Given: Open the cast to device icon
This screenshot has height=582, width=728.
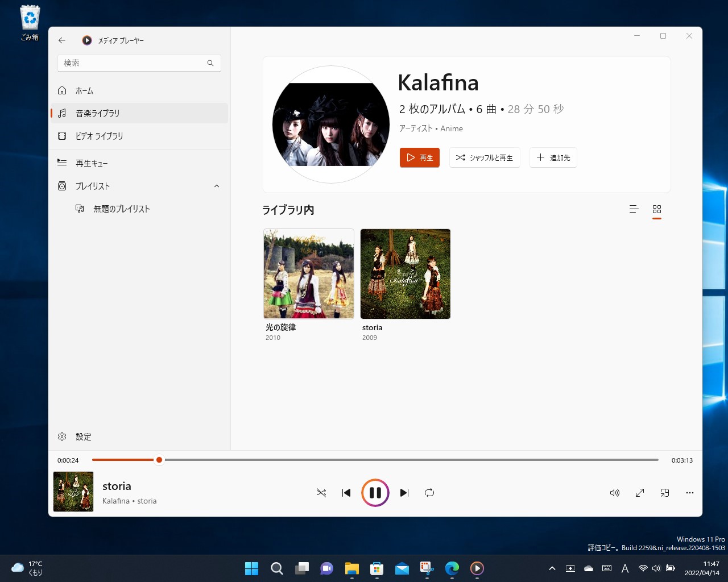Looking at the screenshot, I should click(664, 493).
